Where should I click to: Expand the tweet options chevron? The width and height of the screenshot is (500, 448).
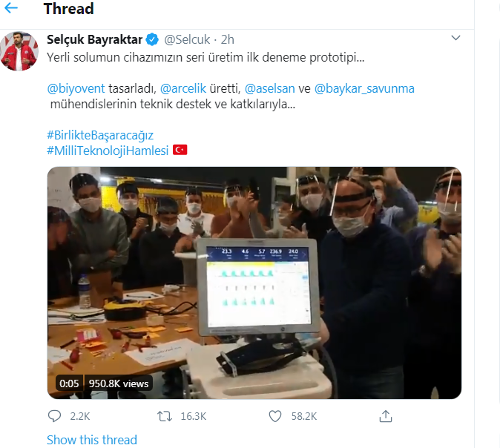[453, 39]
